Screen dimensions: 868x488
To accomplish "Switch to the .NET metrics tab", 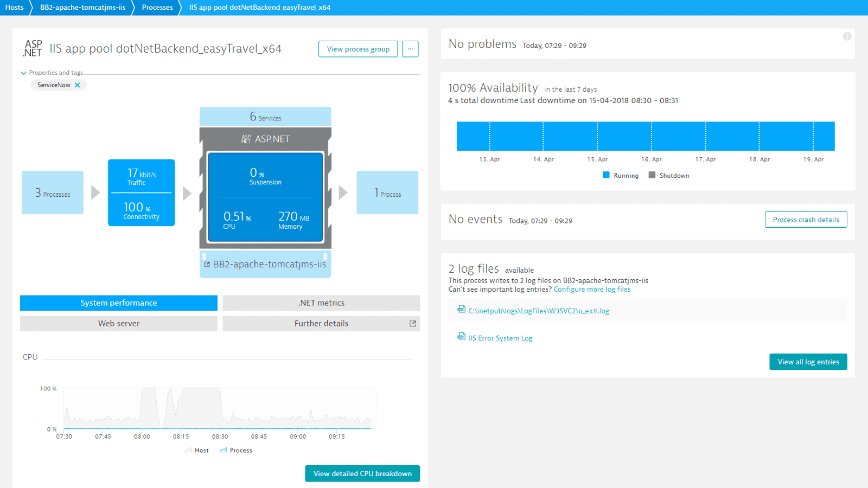I will [x=321, y=303].
